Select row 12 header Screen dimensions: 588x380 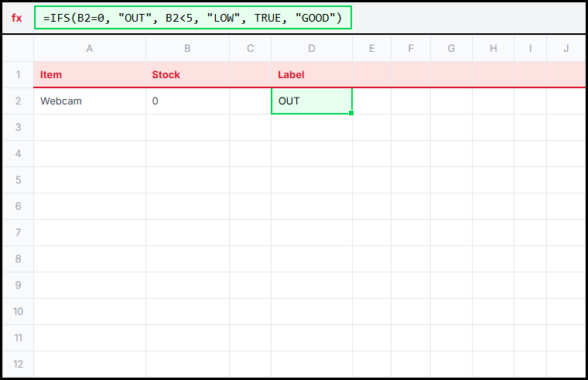18,364
